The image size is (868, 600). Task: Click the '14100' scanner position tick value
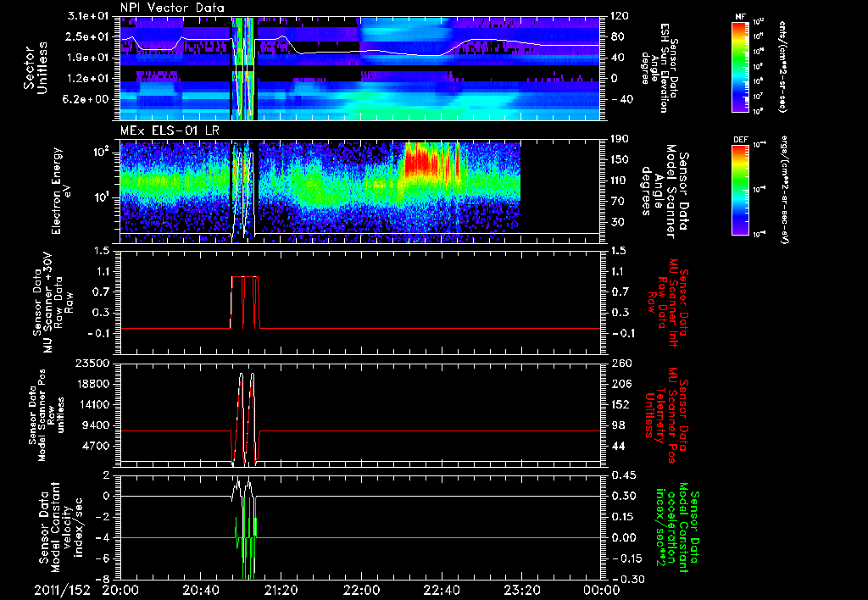pos(93,404)
